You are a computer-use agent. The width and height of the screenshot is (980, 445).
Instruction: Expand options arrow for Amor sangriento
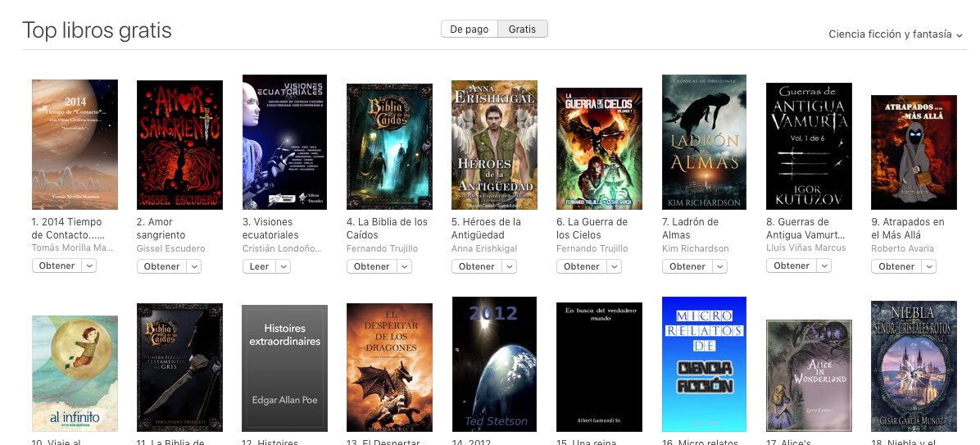tap(194, 266)
